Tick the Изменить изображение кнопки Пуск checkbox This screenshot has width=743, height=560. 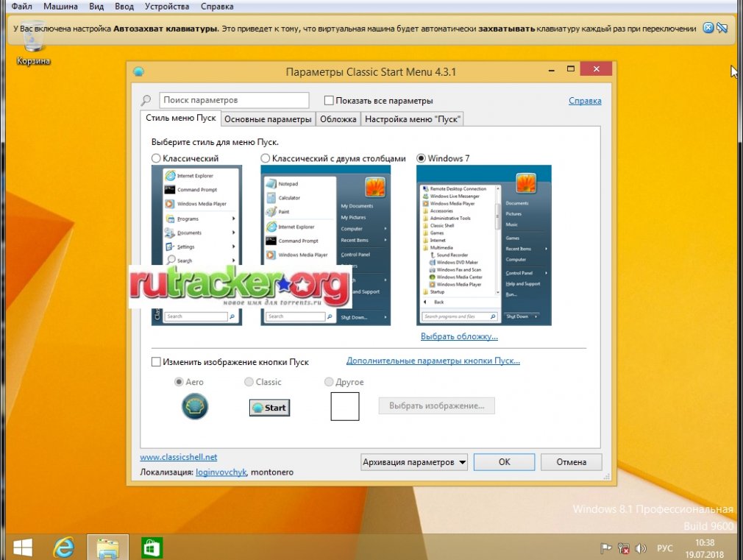[x=156, y=362]
